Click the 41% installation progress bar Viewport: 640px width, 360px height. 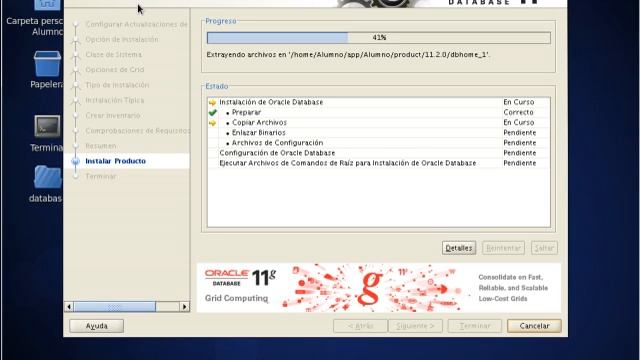(x=379, y=38)
